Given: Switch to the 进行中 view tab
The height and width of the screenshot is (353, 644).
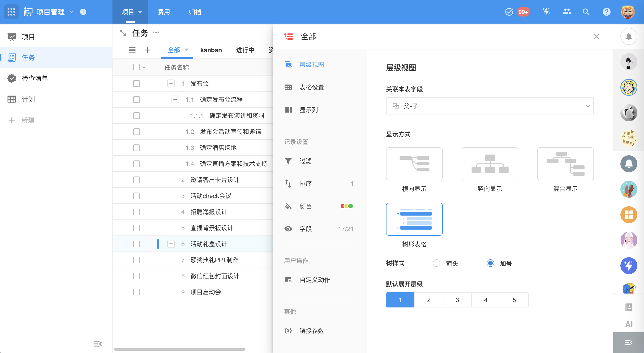Looking at the screenshot, I should [x=245, y=50].
